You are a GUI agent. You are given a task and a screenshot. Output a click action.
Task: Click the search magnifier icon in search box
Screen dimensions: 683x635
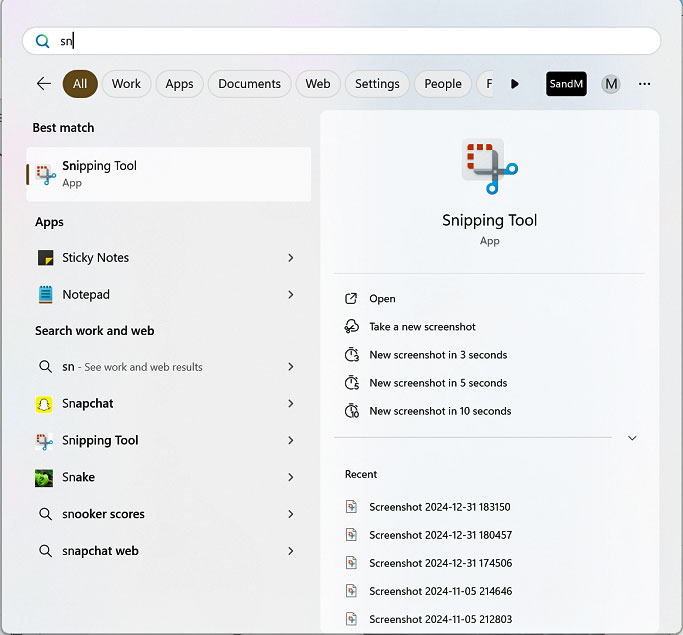42,41
